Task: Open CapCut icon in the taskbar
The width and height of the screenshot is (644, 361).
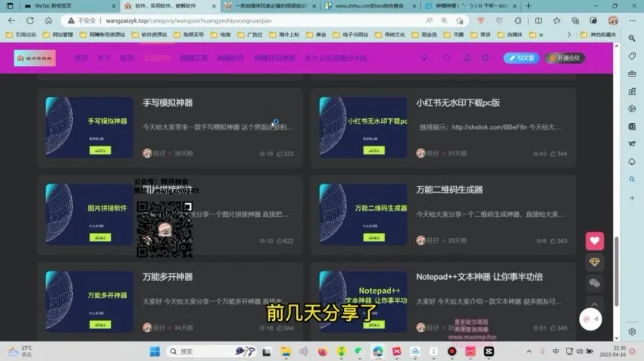Action: coord(489,352)
